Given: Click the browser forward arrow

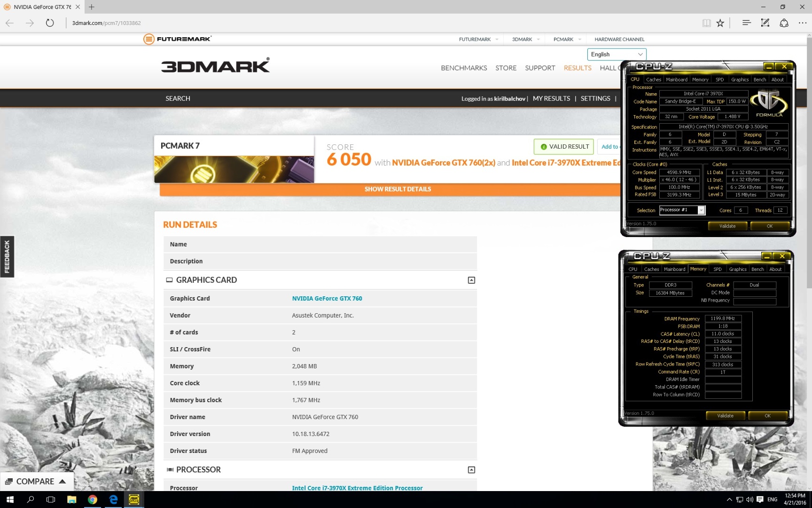Looking at the screenshot, I should [x=30, y=23].
